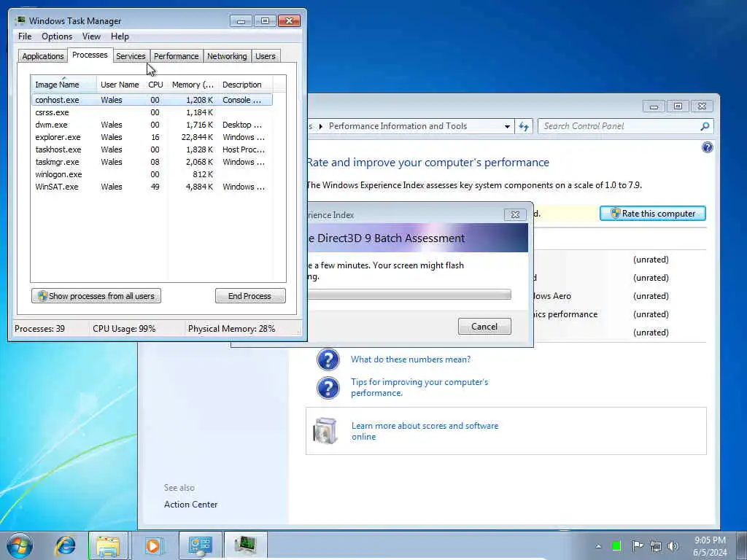Click the software box icon beside Learn more

[x=325, y=430]
